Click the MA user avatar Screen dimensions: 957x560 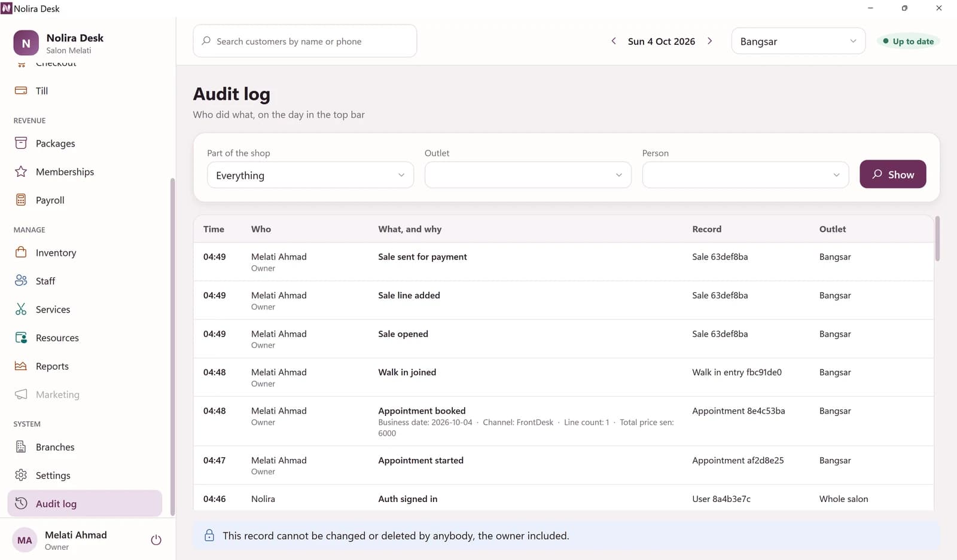pyautogui.click(x=25, y=540)
